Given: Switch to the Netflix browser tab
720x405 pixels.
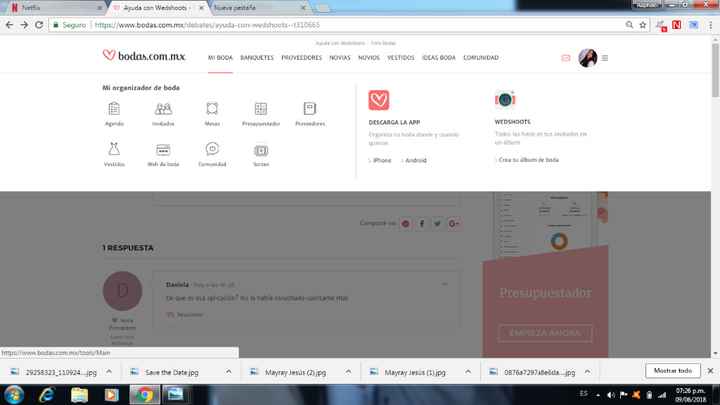Looking at the screenshot, I should (53, 8).
